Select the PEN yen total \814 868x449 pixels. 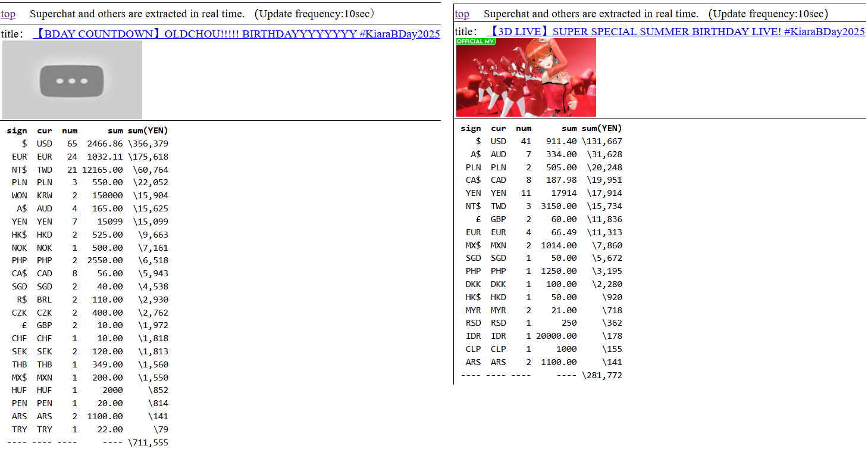point(158,403)
